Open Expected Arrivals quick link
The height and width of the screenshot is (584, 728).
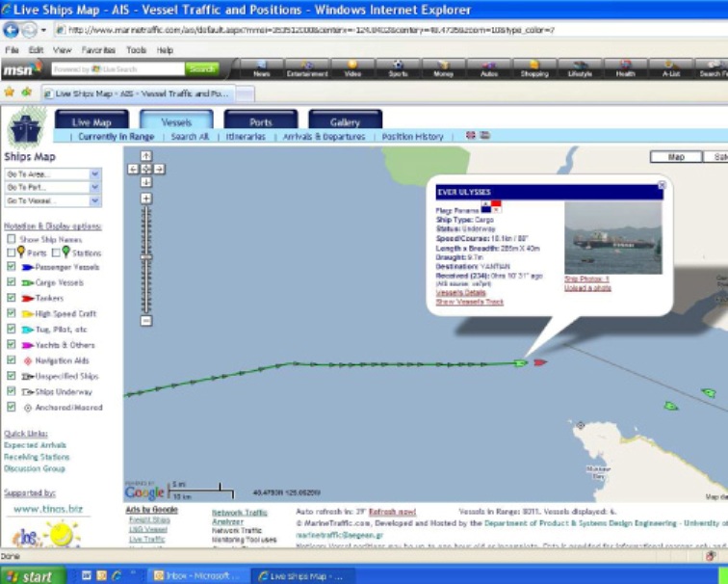(x=36, y=445)
